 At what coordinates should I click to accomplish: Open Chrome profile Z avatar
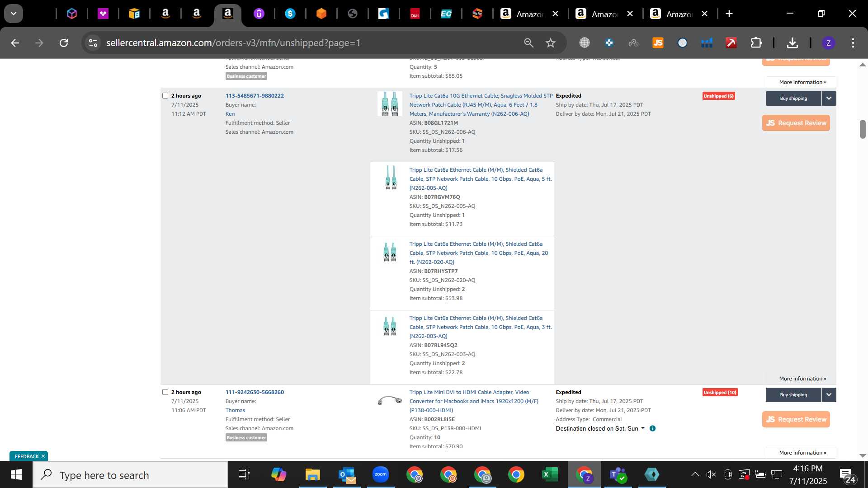pos(828,43)
